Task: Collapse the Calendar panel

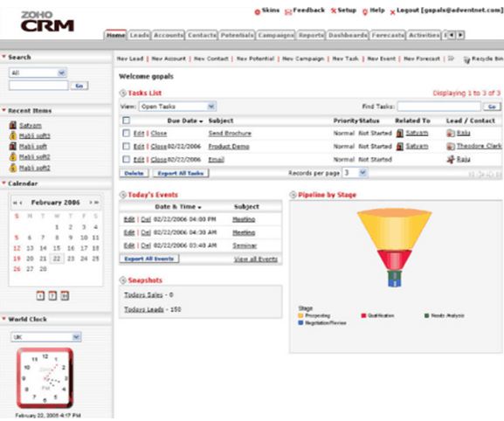Action: tap(3, 183)
